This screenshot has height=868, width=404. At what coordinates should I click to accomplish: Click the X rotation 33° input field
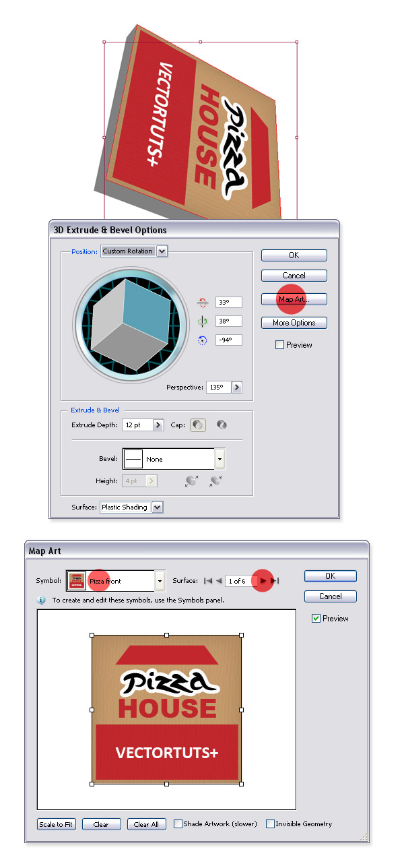coord(228,303)
